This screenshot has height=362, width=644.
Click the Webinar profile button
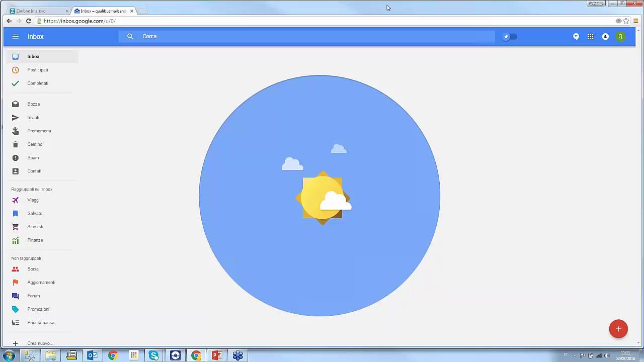click(x=596, y=4)
